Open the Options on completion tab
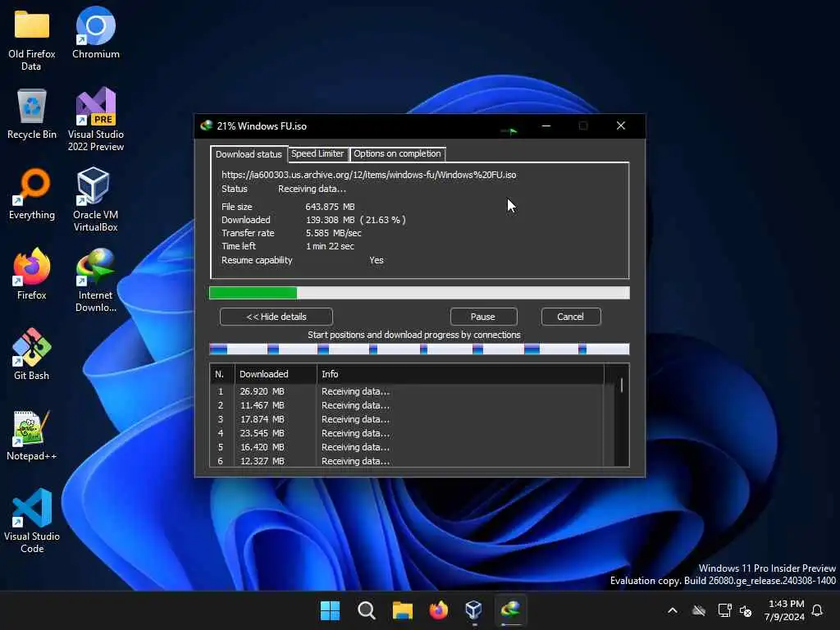The height and width of the screenshot is (630, 840). [x=397, y=153]
